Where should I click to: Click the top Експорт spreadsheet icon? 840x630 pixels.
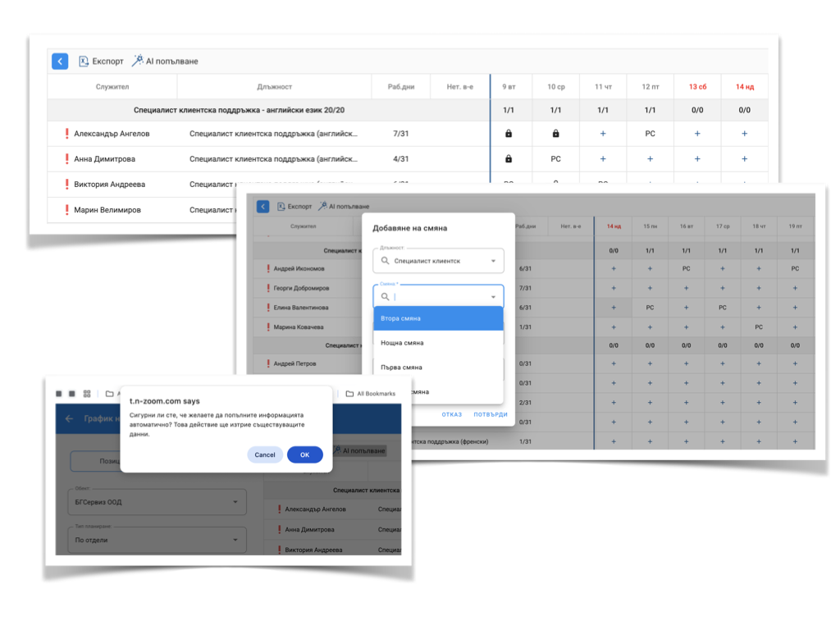coord(84,62)
